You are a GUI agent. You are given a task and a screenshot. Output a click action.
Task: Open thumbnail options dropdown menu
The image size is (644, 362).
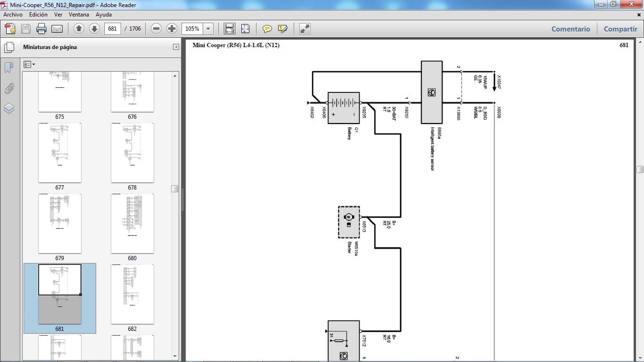pos(29,65)
